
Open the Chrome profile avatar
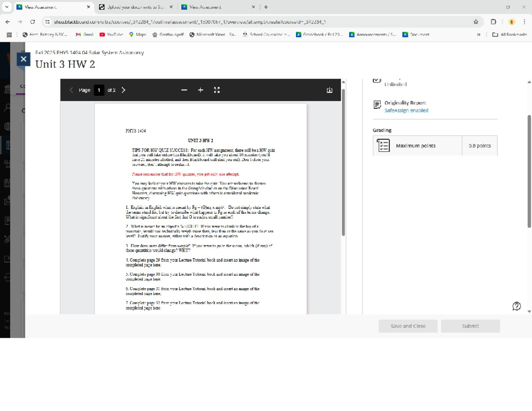512,22
